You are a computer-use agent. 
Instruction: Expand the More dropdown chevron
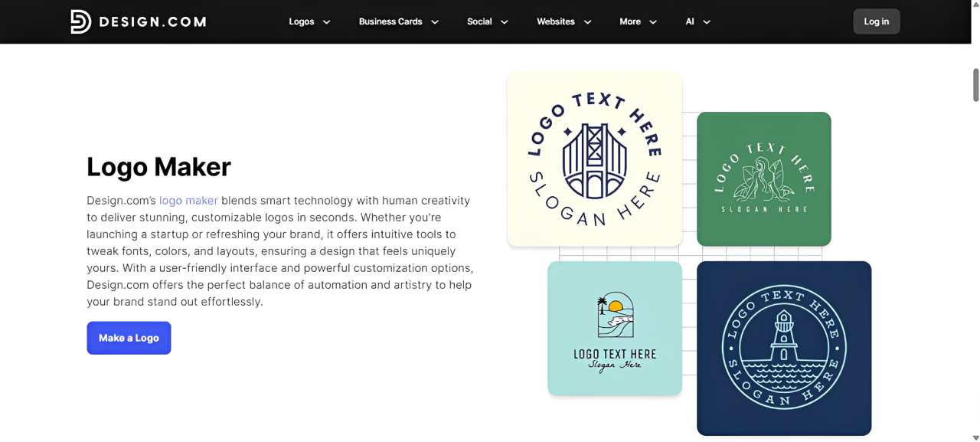653,22
